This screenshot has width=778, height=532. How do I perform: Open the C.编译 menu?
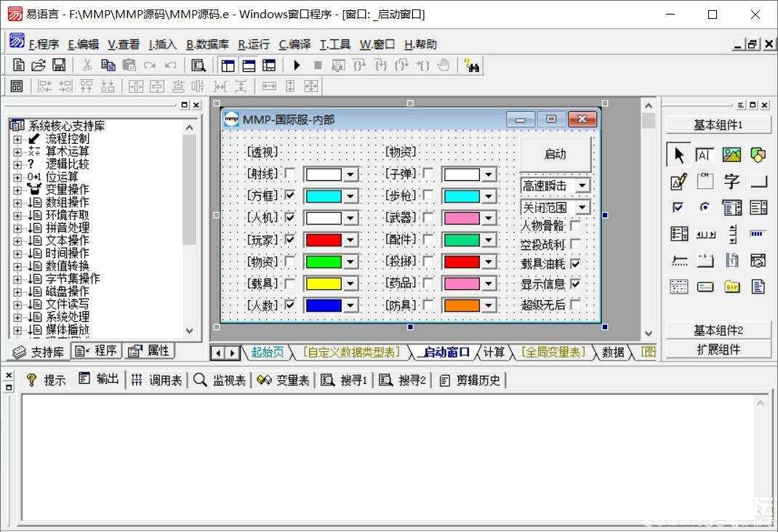click(294, 44)
